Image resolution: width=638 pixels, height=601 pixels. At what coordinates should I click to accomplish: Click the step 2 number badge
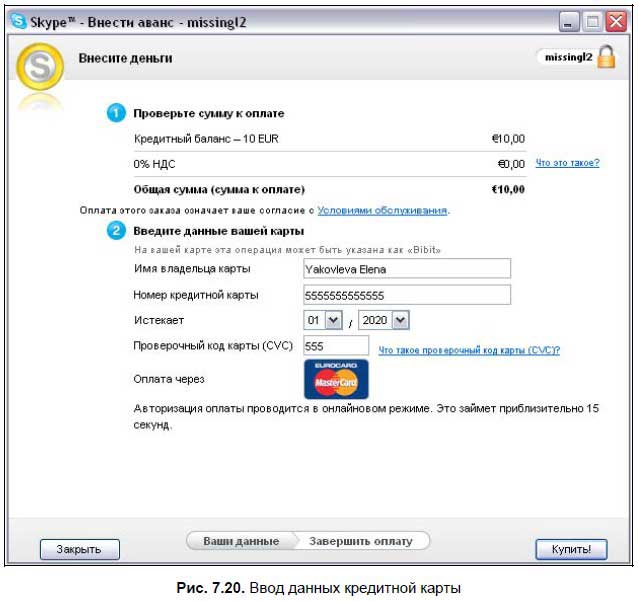(116, 231)
